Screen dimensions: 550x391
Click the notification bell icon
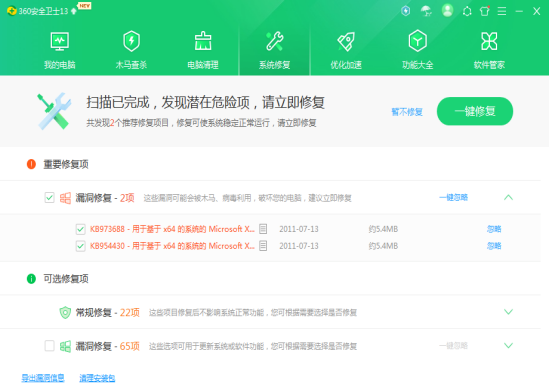(x=467, y=11)
